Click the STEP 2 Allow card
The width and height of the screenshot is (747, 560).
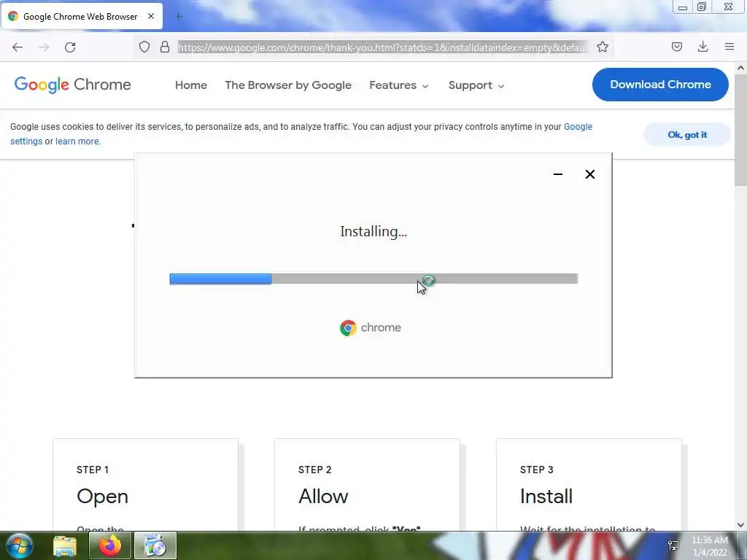click(x=368, y=485)
